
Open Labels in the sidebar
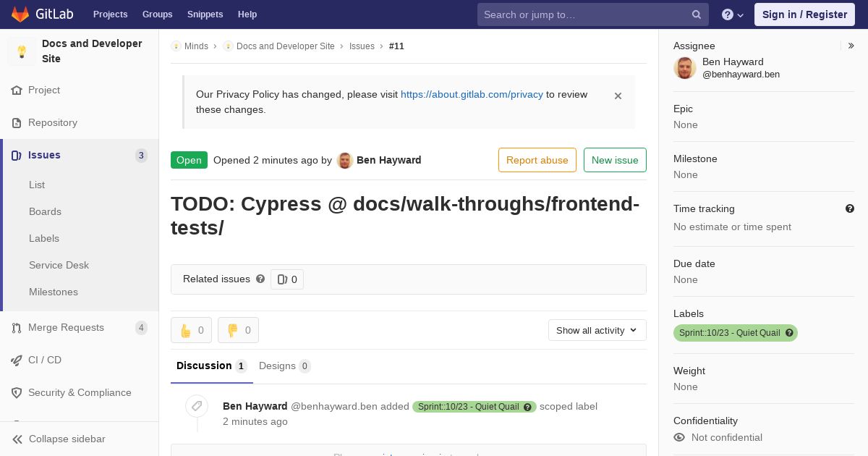point(44,238)
